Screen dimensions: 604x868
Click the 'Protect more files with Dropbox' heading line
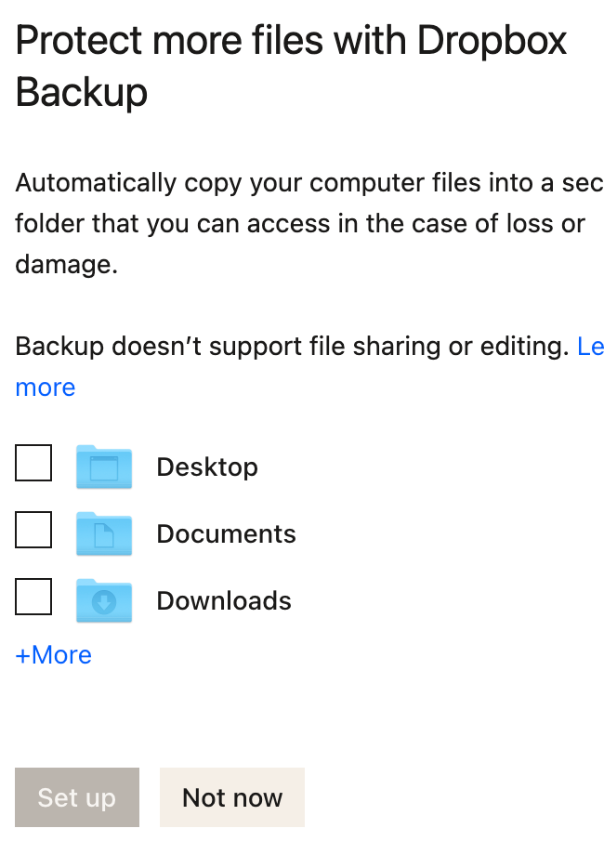[x=291, y=42]
